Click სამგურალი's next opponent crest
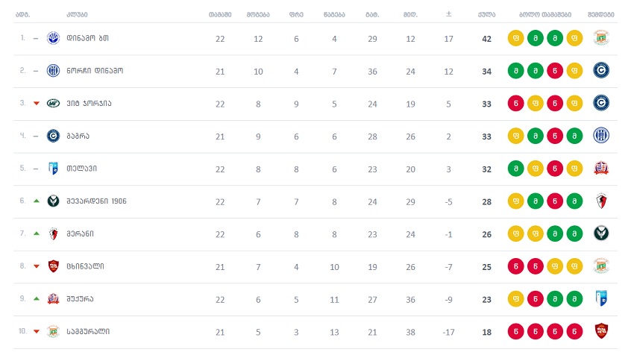 pyautogui.click(x=601, y=331)
